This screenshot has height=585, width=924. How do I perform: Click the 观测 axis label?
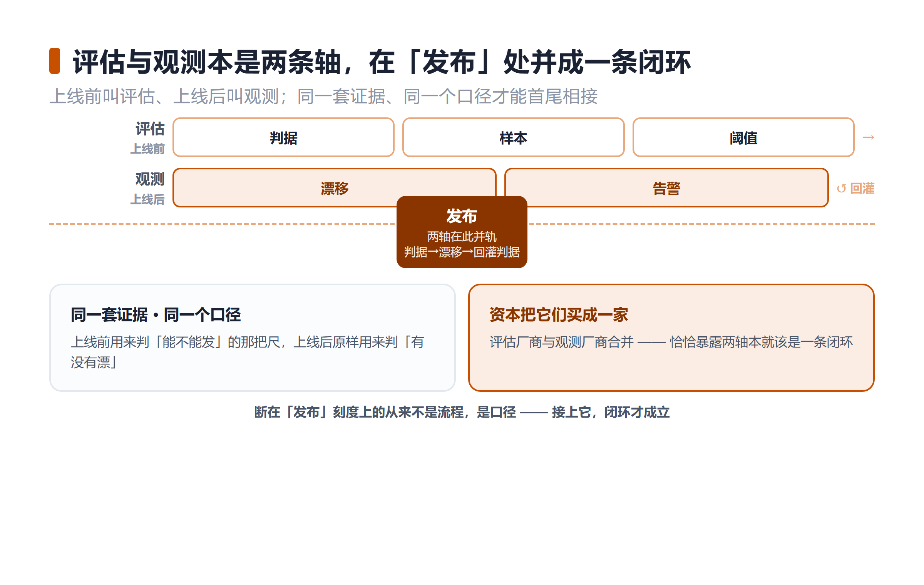click(150, 179)
